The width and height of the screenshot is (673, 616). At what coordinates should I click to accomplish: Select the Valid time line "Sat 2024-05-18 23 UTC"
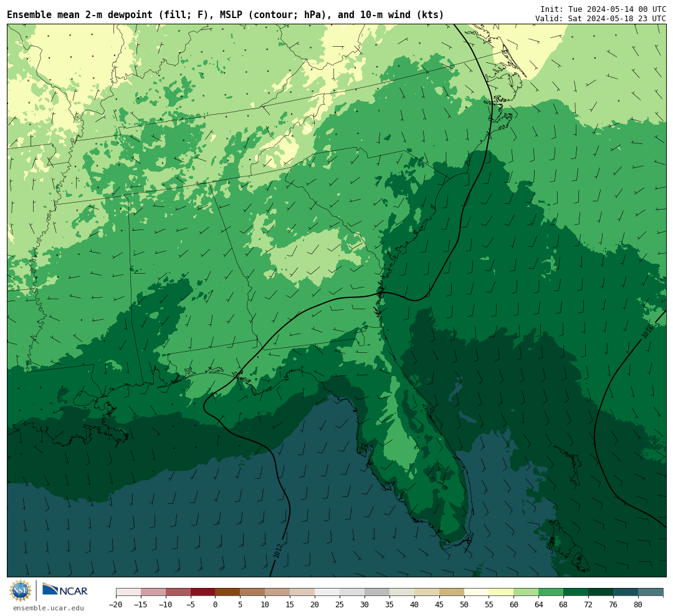pos(601,19)
